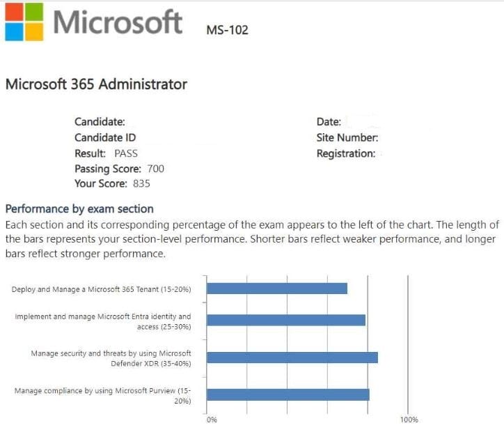
Task: Click the Microsoft 365 Administrator heading
Action: [96, 84]
